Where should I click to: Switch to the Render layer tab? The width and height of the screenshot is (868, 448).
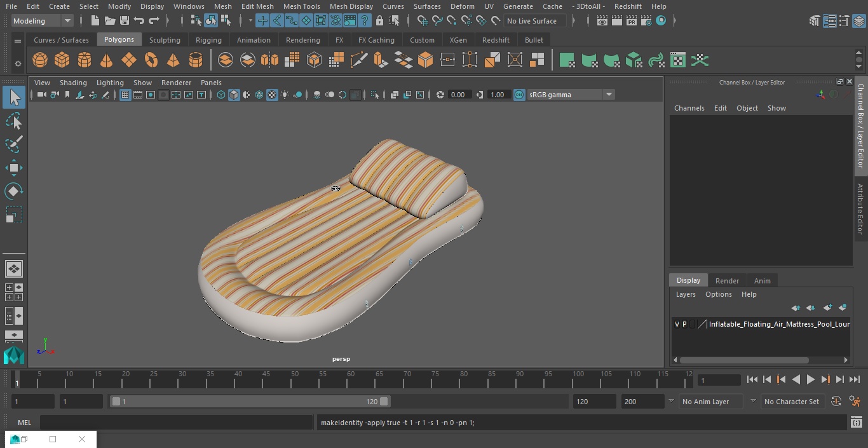click(727, 281)
